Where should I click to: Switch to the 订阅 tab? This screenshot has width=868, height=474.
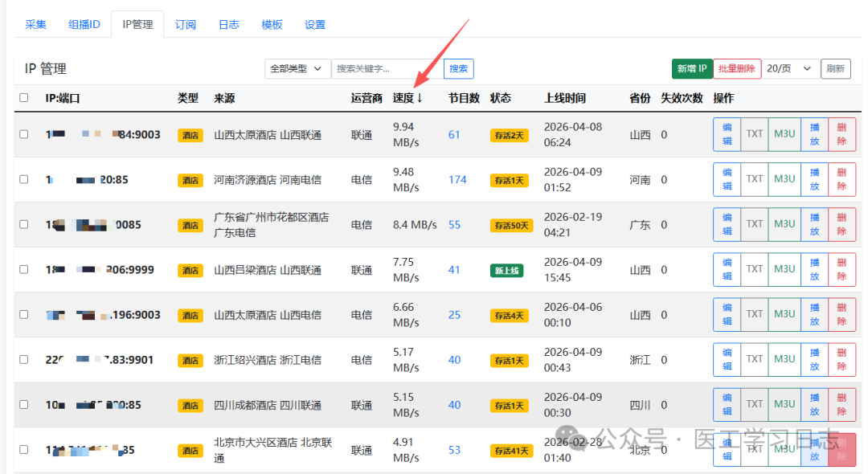pyautogui.click(x=185, y=24)
